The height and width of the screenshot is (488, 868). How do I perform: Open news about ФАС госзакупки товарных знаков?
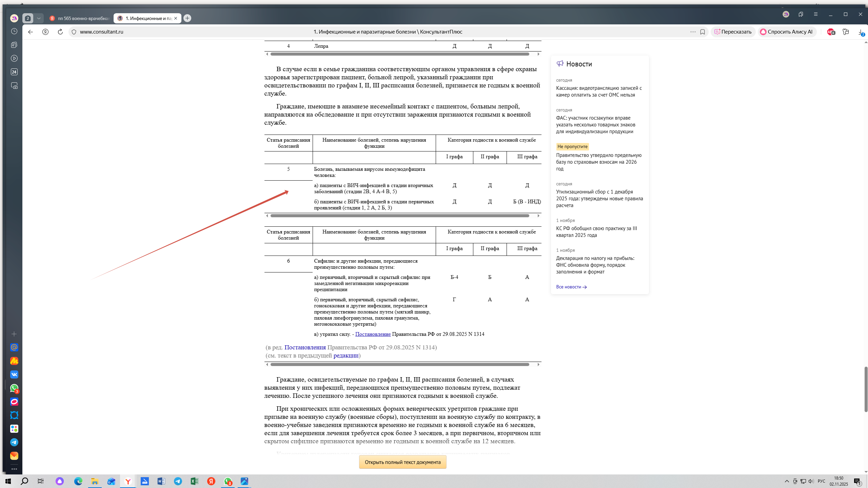[x=596, y=125]
